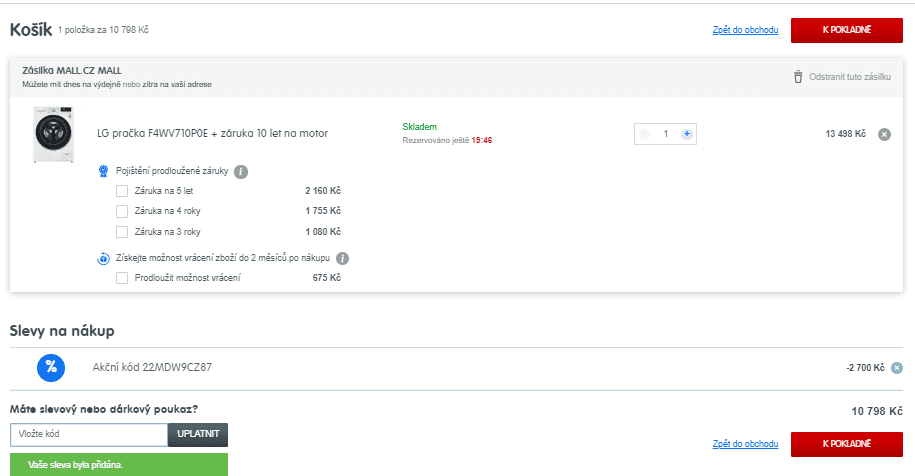Increase quantity with plus button

point(687,134)
